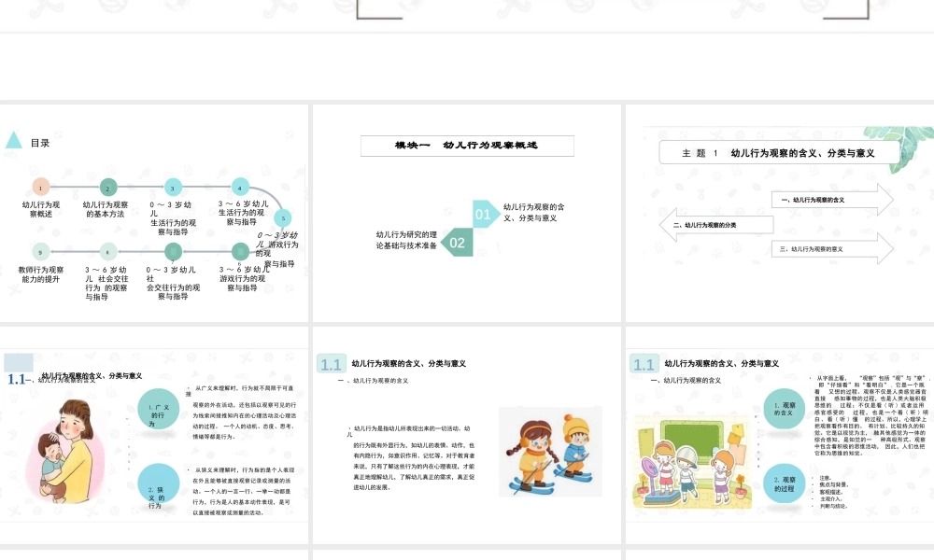
Task: Click the 02 arrow shape
Action: 457,243
